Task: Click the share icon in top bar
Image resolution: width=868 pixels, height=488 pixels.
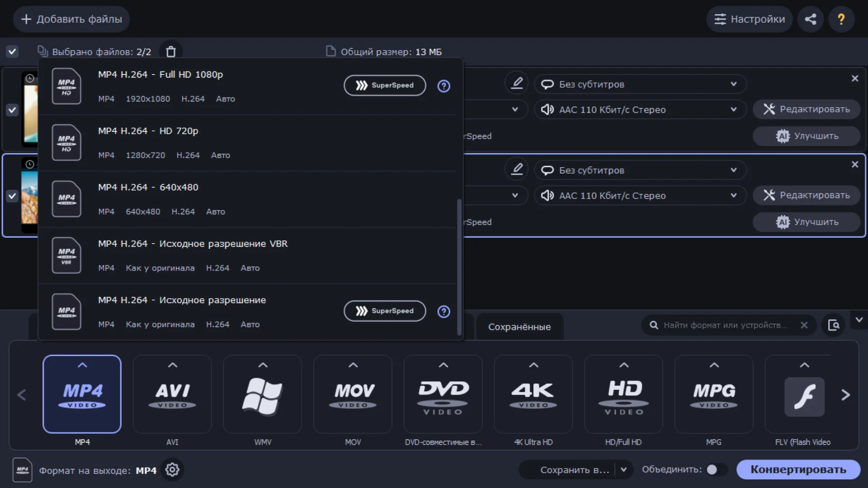Action: tap(810, 19)
